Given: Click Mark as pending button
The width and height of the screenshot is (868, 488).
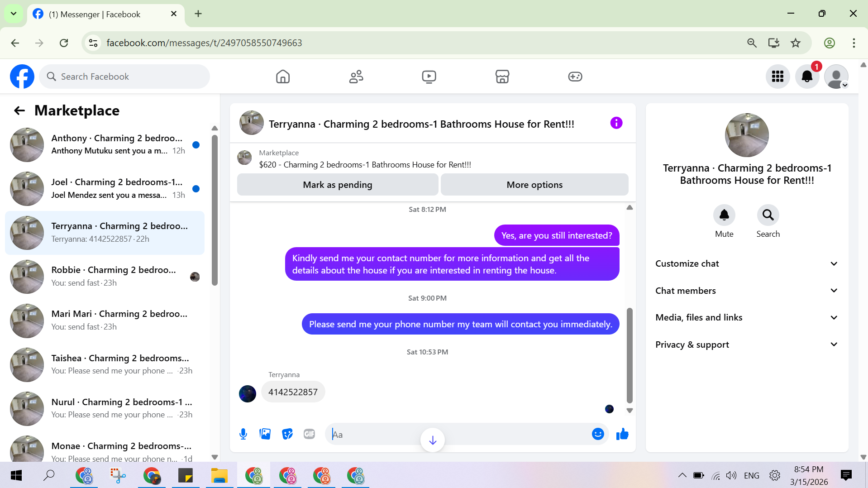Looking at the screenshot, I should [x=338, y=185].
